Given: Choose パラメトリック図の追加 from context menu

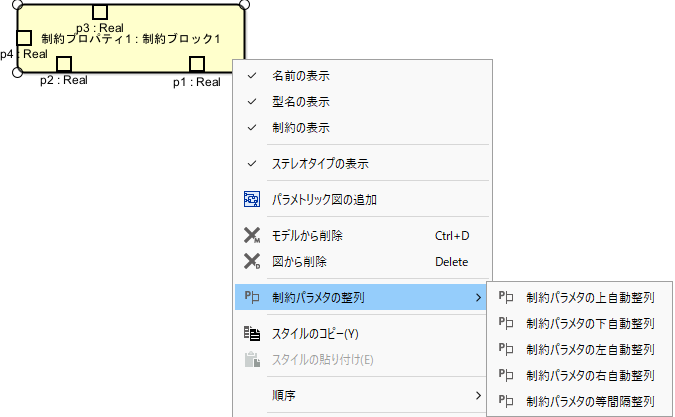Looking at the screenshot, I should pyautogui.click(x=362, y=199).
